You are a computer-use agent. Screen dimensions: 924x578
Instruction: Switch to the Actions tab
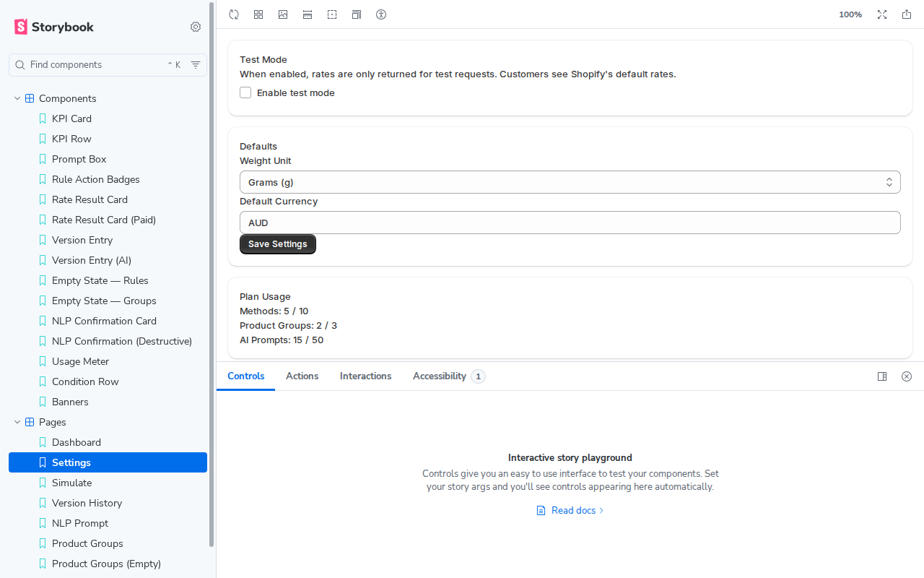(302, 376)
